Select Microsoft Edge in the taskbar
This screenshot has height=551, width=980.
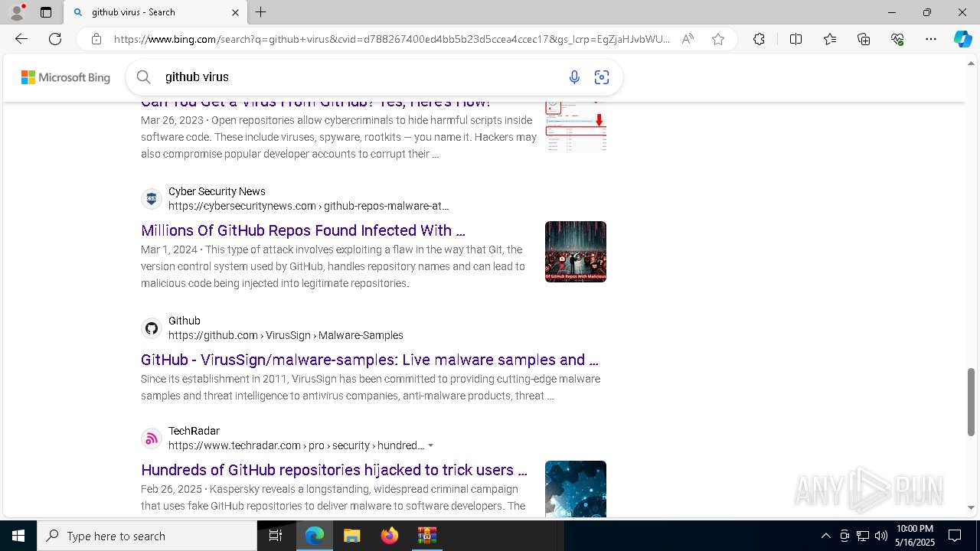315,536
